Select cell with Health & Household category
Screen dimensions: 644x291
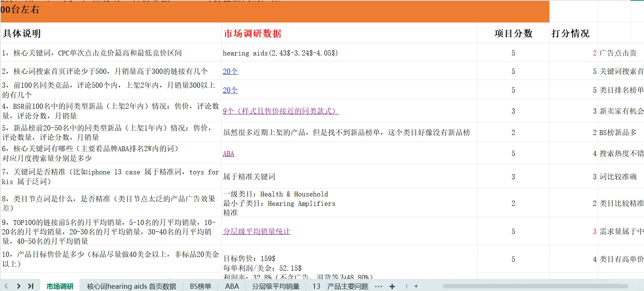pos(349,203)
